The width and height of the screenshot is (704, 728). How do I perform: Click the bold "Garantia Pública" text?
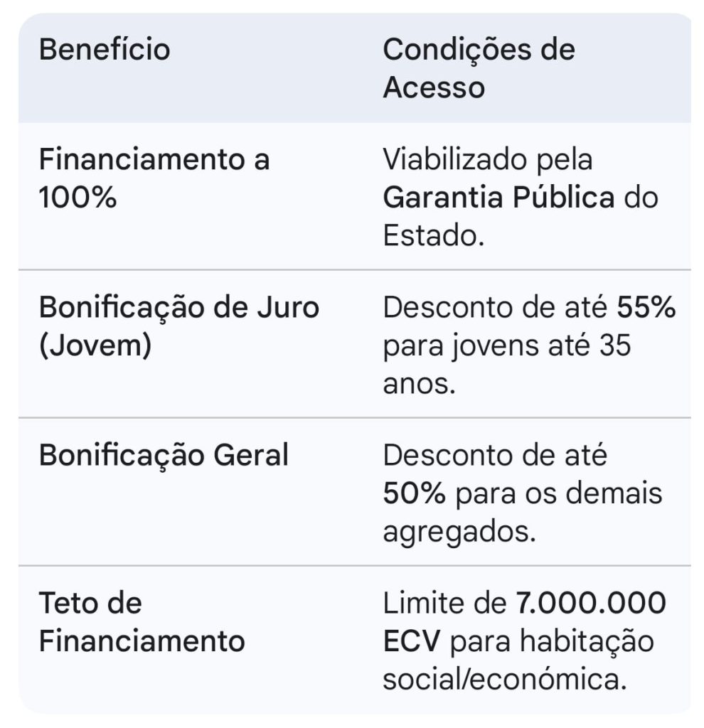pos(498,198)
